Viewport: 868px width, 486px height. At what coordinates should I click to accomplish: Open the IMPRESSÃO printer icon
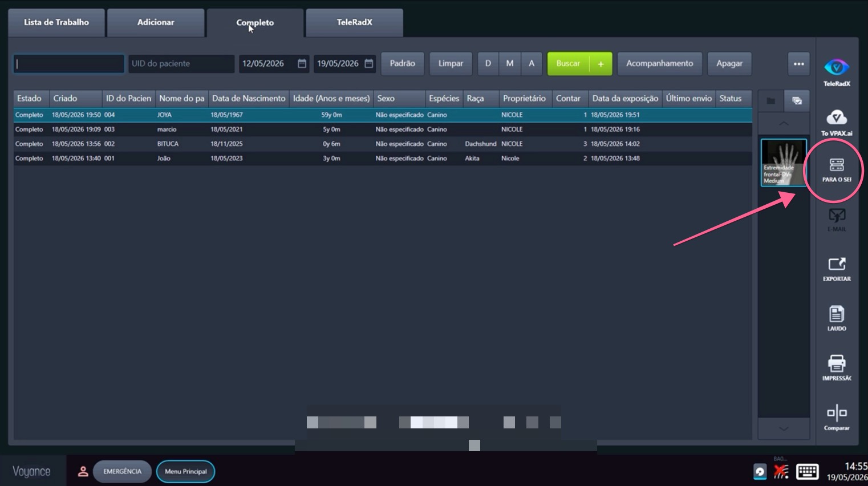pyautogui.click(x=837, y=368)
